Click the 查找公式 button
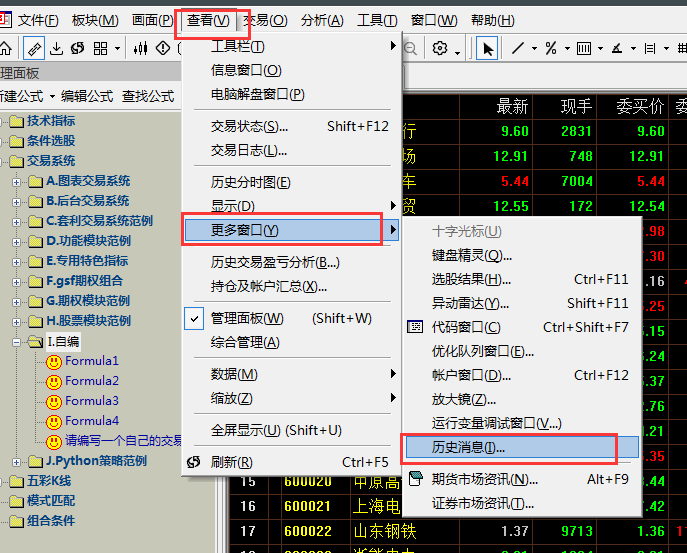The height and width of the screenshot is (553, 687). [148, 96]
